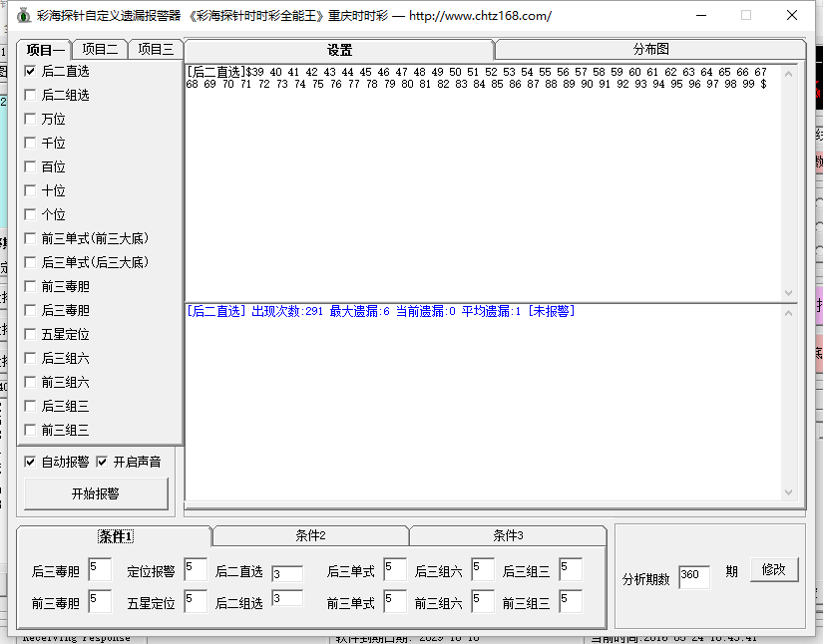The width and height of the screenshot is (823, 644).
Task: Open the 条件2 tab
Action: (310, 536)
